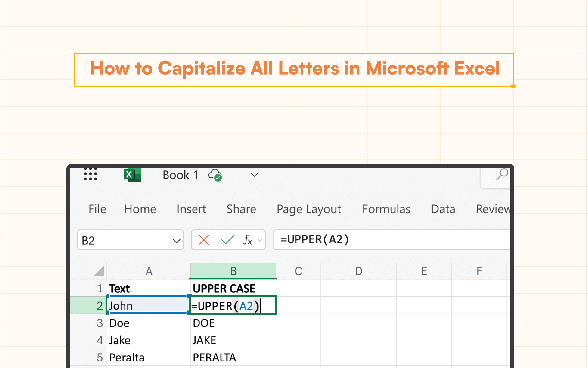Select column F header
588x368 pixels.
[x=479, y=271]
